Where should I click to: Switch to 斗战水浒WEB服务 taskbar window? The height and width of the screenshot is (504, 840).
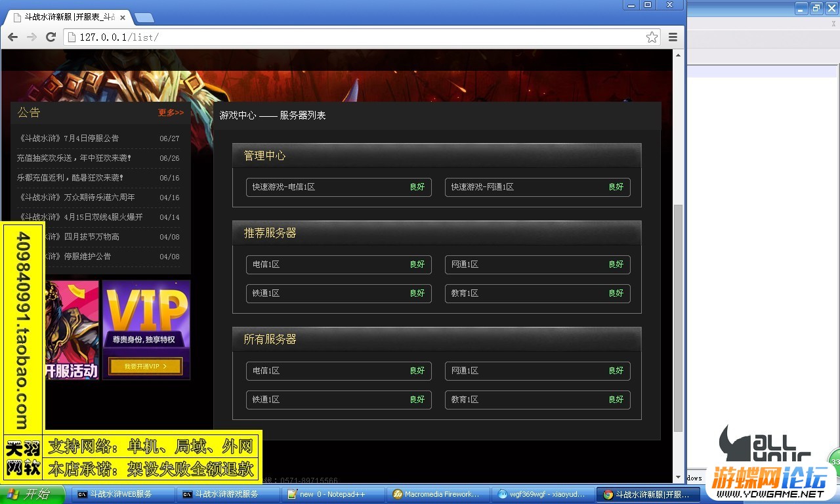coord(123,495)
